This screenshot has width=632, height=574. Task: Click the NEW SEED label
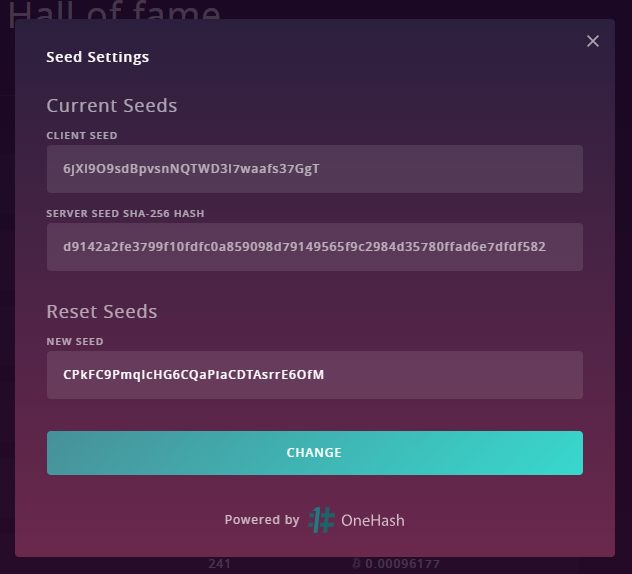point(75,341)
